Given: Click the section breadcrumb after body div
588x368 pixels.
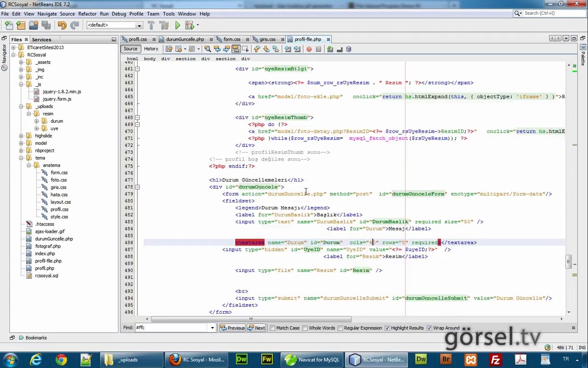Looking at the screenshot, I should pos(186,59).
